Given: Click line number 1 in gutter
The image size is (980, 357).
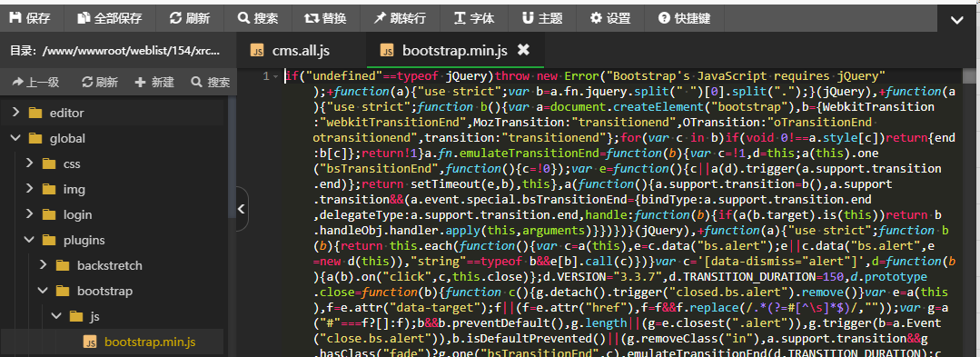Looking at the screenshot, I should pyautogui.click(x=265, y=76).
